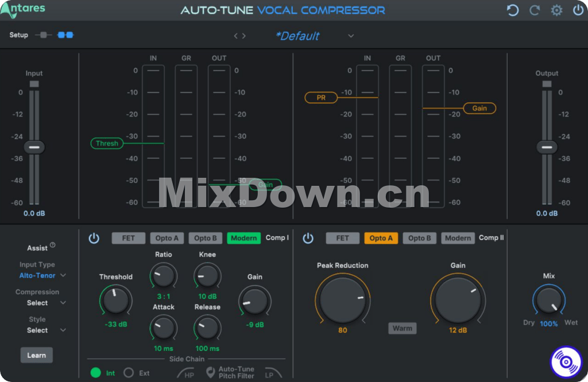Click the Output level slider handle

point(547,147)
